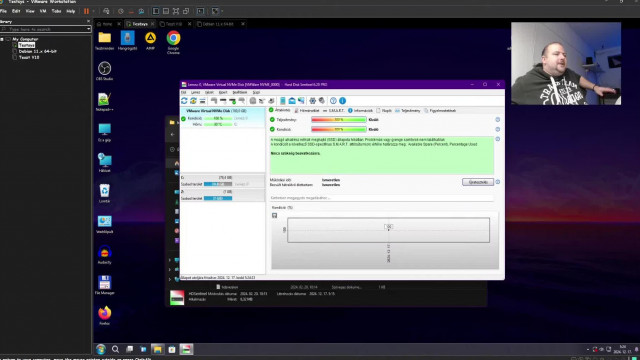This screenshot has height=360, width=640.
Task: Select the S.M.A.R.T. tab
Action: point(334,111)
